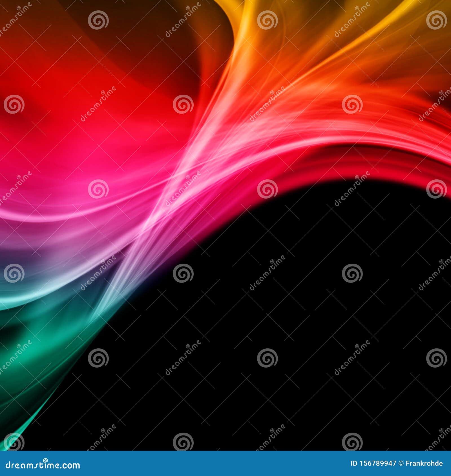Click the abstract image preview itself

click(x=225, y=225)
